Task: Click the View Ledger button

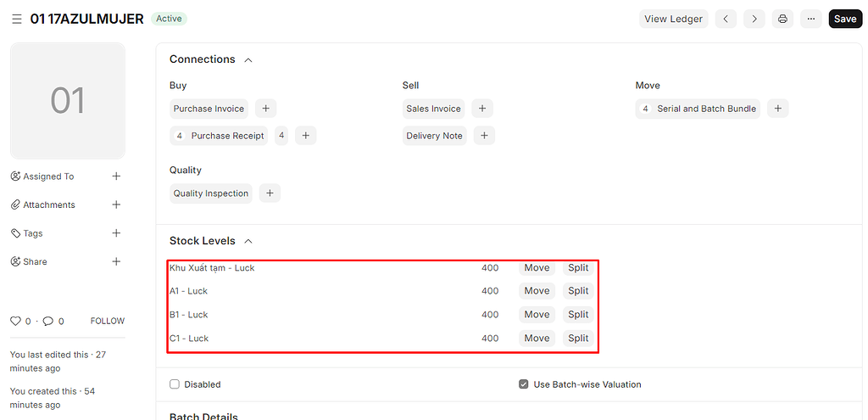Action: point(673,19)
